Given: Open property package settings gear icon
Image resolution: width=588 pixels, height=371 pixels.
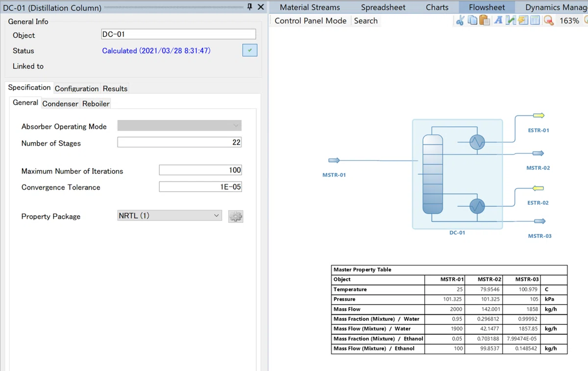Looking at the screenshot, I should tap(236, 216).
